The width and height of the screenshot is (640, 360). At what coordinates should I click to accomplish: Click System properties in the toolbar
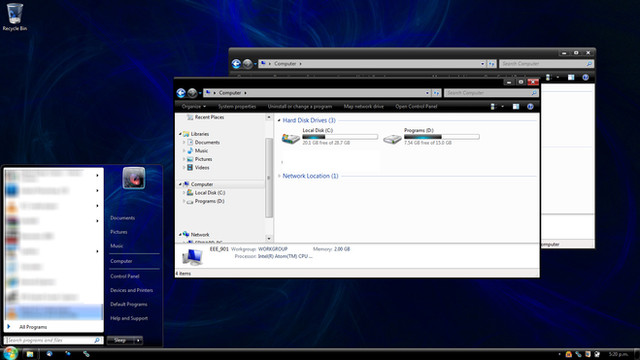(x=237, y=107)
